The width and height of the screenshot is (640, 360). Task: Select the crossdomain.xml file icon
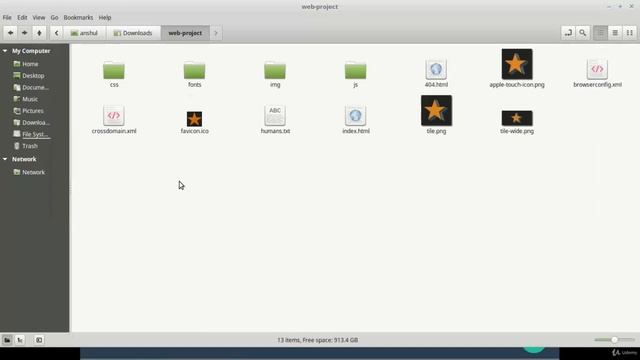pos(114,116)
